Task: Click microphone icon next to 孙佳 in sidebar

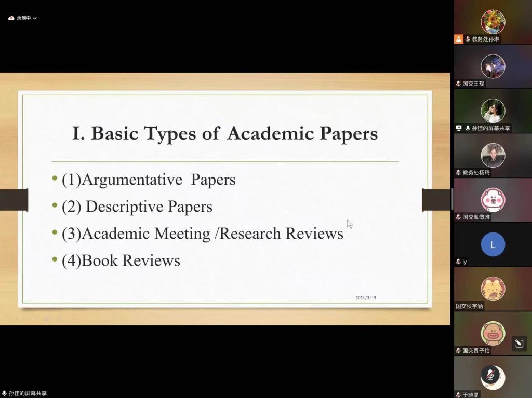Action: (468, 128)
